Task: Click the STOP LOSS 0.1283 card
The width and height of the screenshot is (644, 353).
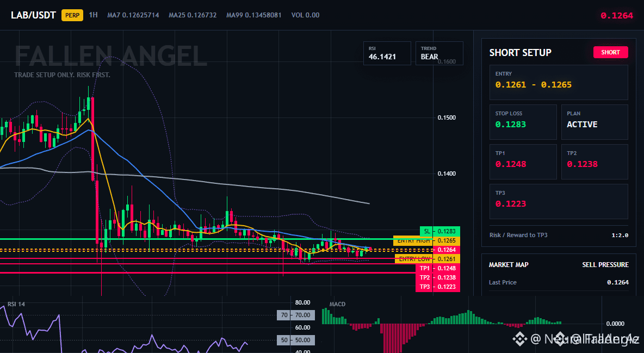Action: click(x=523, y=122)
